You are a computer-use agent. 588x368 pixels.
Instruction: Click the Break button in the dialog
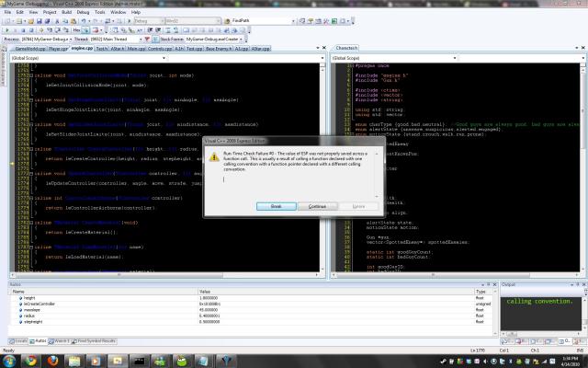[x=275, y=206]
